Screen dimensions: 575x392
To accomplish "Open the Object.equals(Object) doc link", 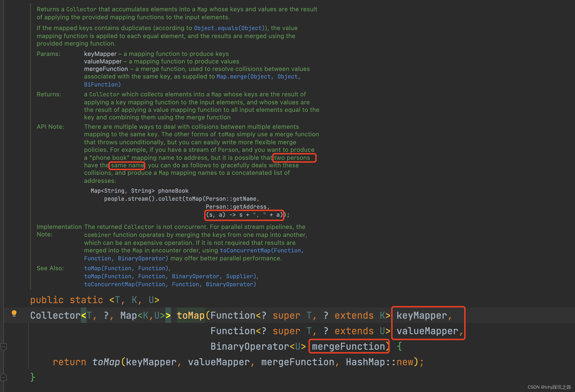I will (229, 28).
